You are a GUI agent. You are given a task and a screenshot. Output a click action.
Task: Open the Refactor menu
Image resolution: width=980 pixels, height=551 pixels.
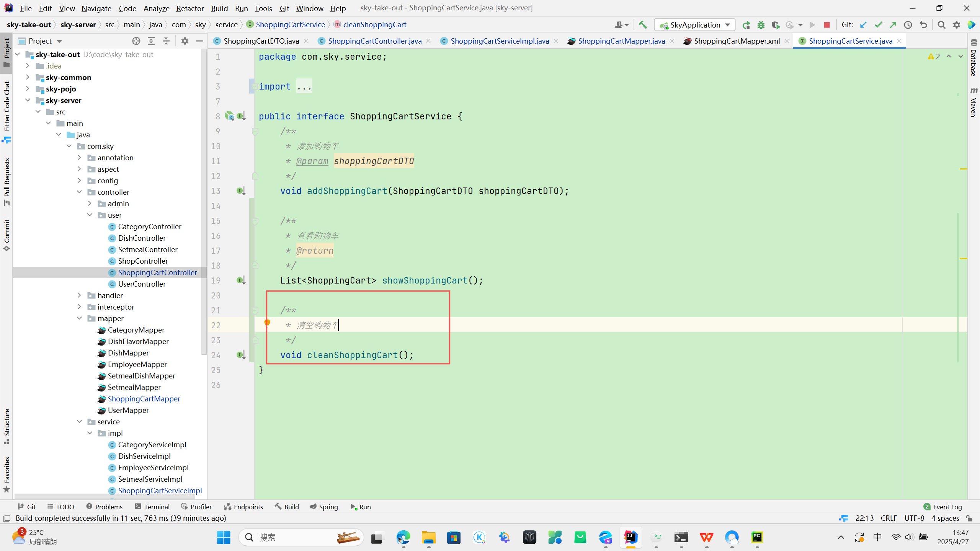(189, 8)
